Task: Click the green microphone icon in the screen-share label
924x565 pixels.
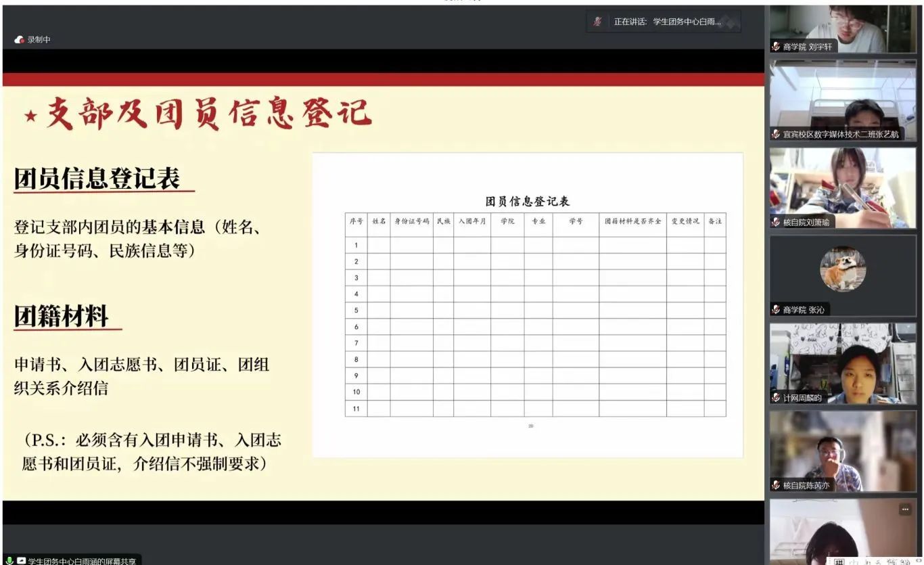Action: (9, 560)
